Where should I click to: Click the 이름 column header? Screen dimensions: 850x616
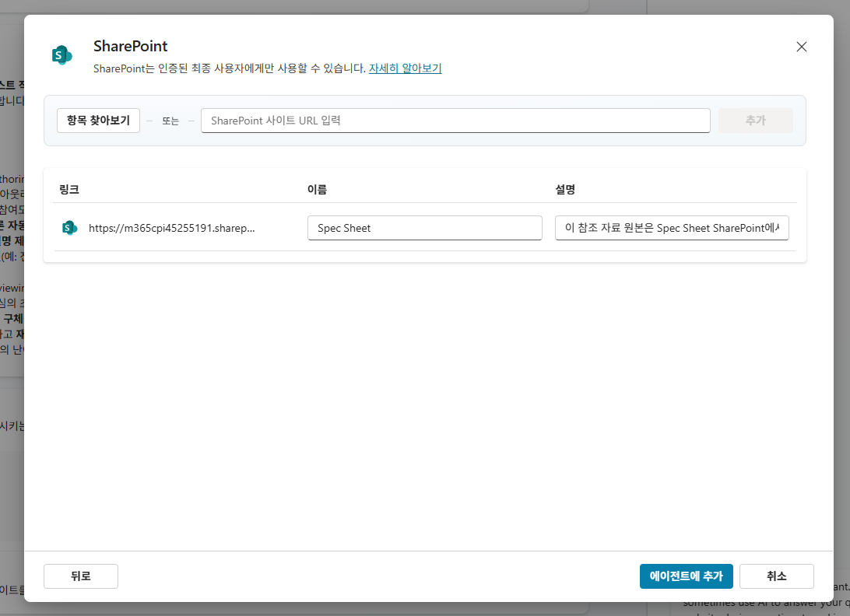point(317,190)
